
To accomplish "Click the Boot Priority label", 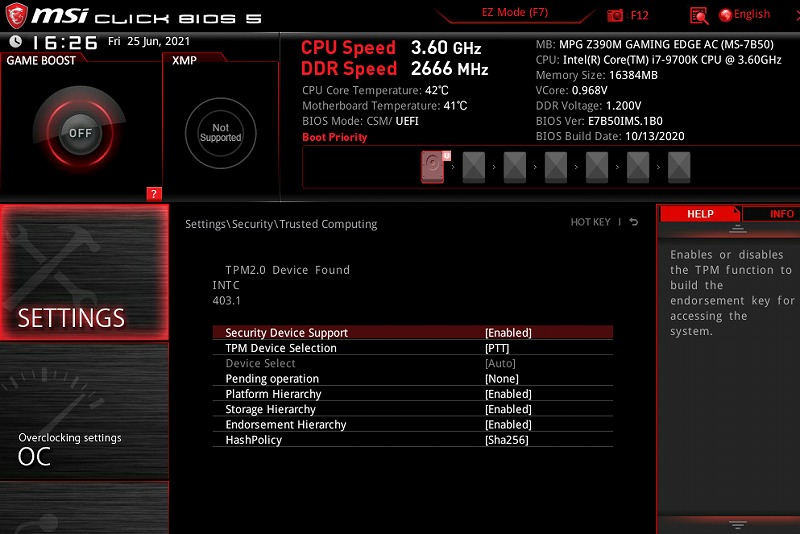I will (x=334, y=137).
